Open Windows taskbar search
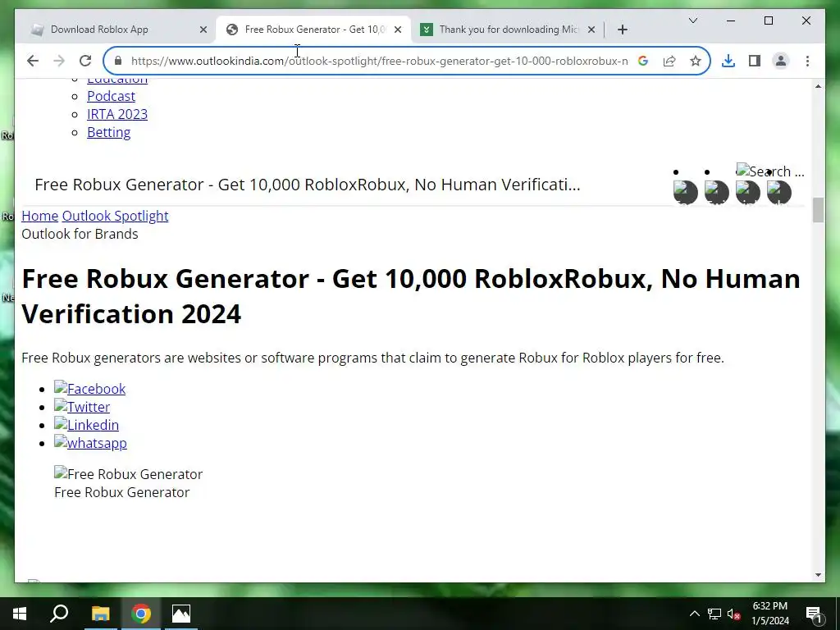 point(59,614)
